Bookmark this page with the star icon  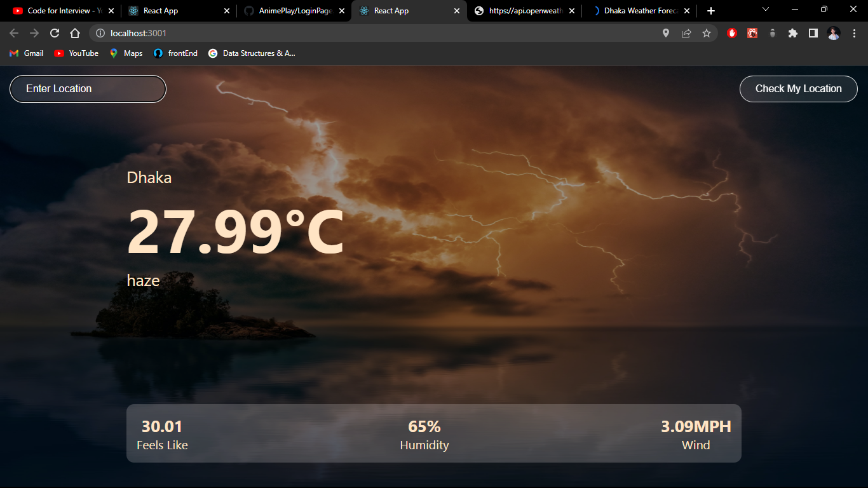click(x=707, y=32)
